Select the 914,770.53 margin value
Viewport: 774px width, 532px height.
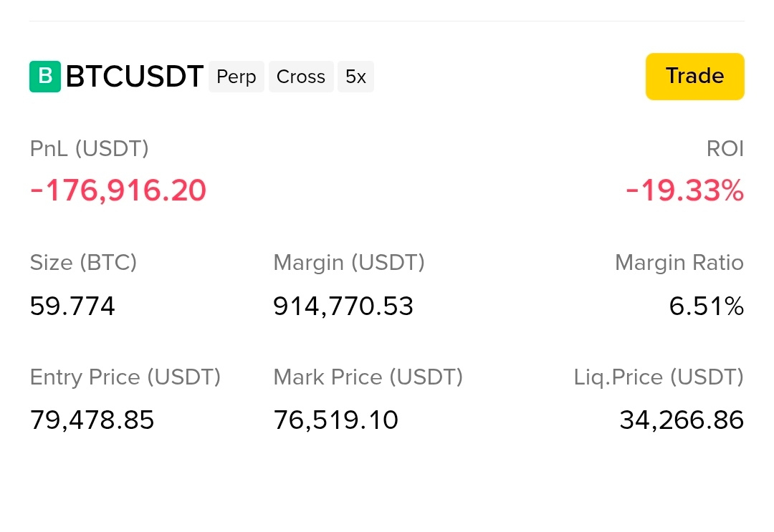(x=343, y=306)
